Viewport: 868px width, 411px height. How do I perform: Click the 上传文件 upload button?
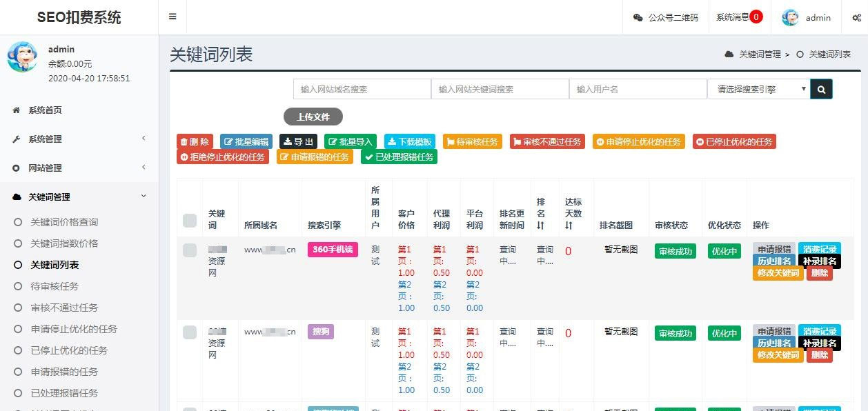pyautogui.click(x=315, y=117)
